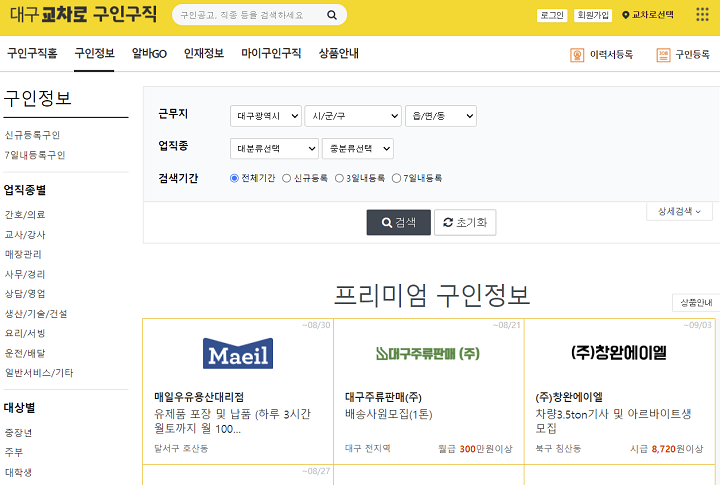
Task: Select 일반서비스/기타 job category
Action: pos(39,373)
